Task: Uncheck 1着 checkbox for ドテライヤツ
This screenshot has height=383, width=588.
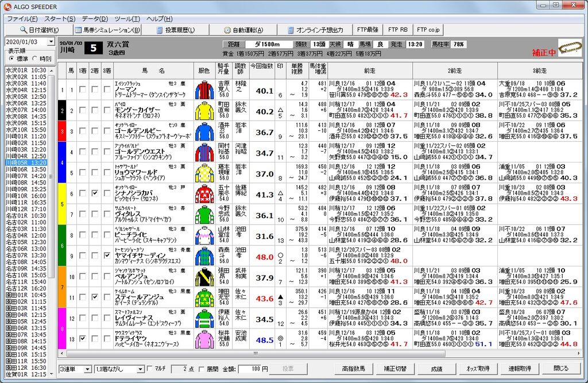Action: click(83, 338)
